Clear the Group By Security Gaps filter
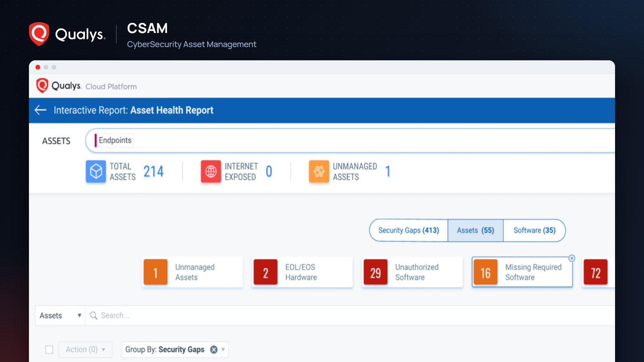This screenshot has width=644, height=362. (x=214, y=350)
